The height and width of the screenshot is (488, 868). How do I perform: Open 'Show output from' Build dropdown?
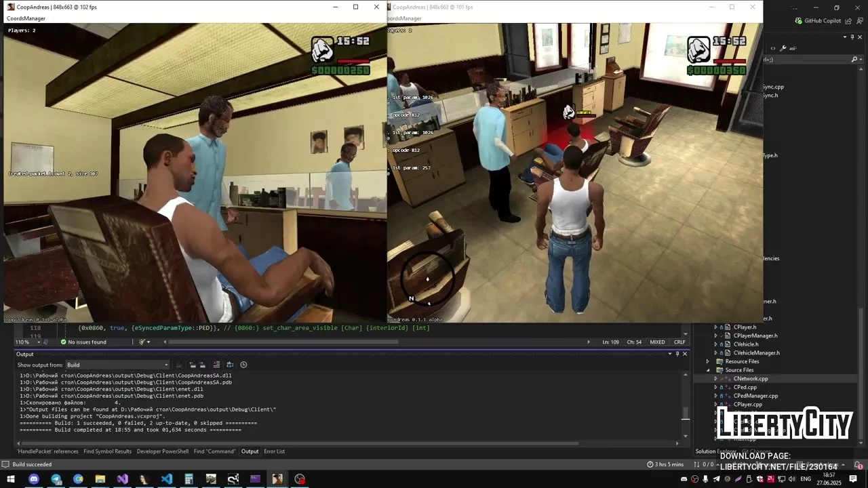pyautogui.click(x=115, y=365)
